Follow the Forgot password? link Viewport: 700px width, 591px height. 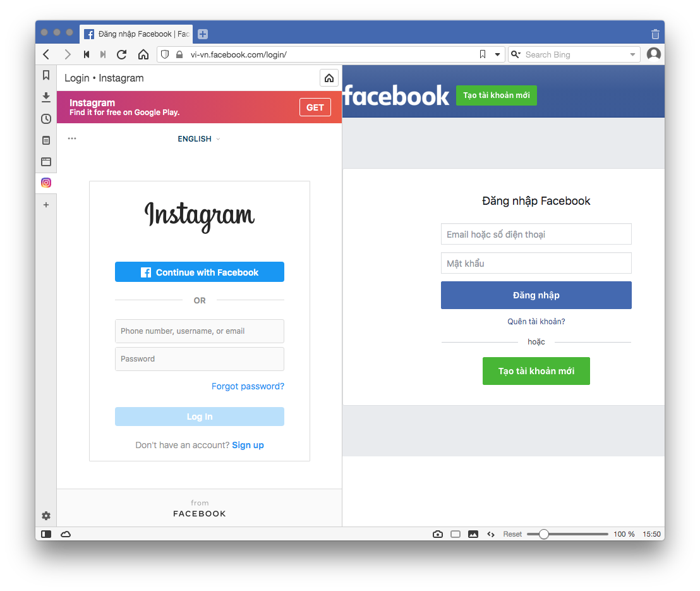(248, 386)
